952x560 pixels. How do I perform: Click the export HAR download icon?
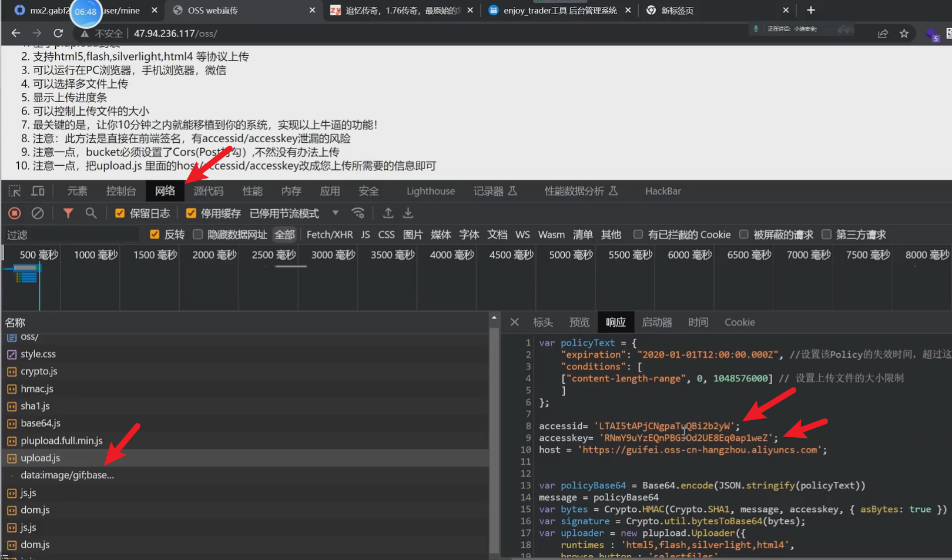point(408,213)
